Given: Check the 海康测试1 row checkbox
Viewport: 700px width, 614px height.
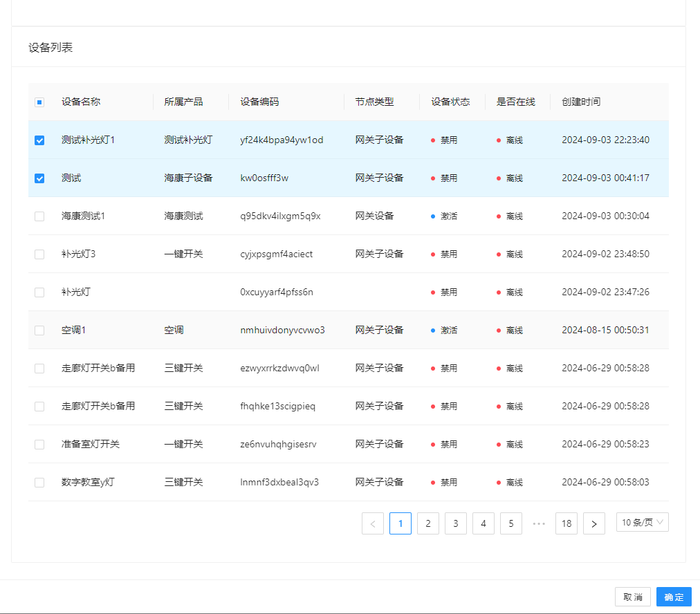Looking at the screenshot, I should click(x=39, y=216).
